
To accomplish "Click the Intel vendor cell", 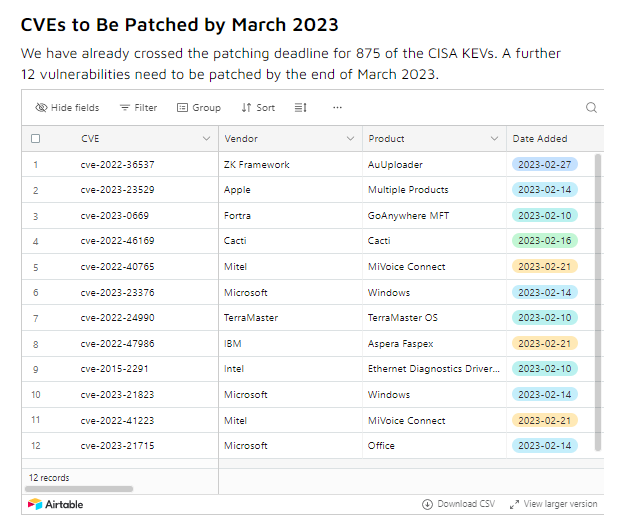I will tap(290, 369).
